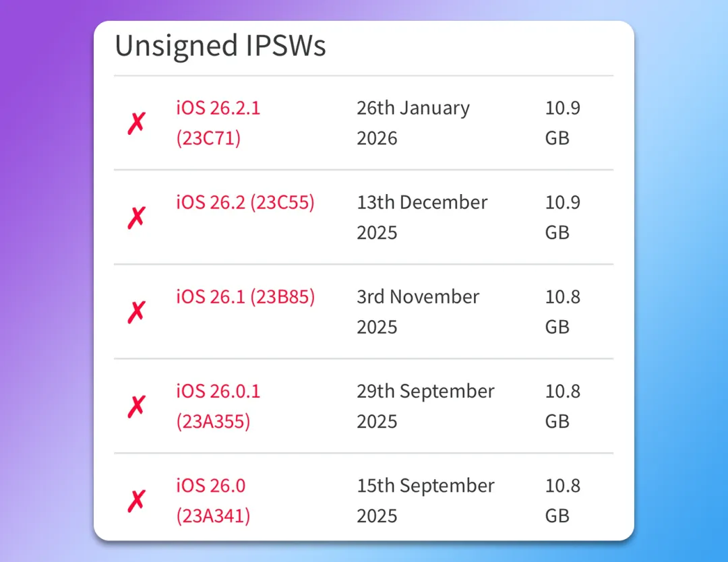The height and width of the screenshot is (562, 728).
Task: Click the 10.8 GB size for iOS 26.1
Action: point(562,311)
